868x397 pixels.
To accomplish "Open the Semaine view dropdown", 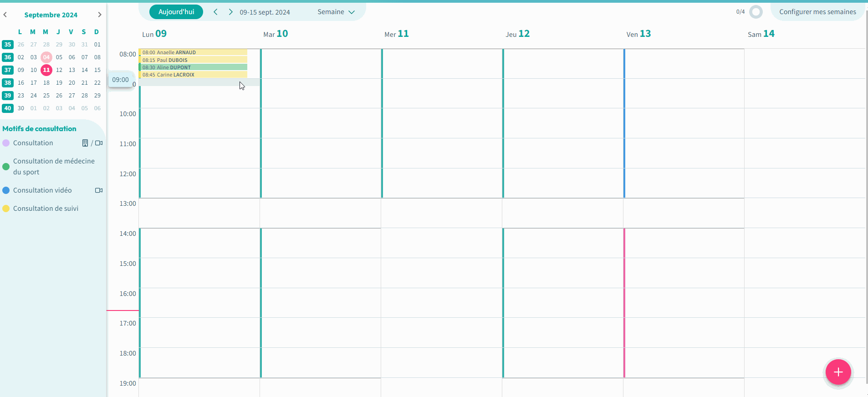I will [336, 12].
